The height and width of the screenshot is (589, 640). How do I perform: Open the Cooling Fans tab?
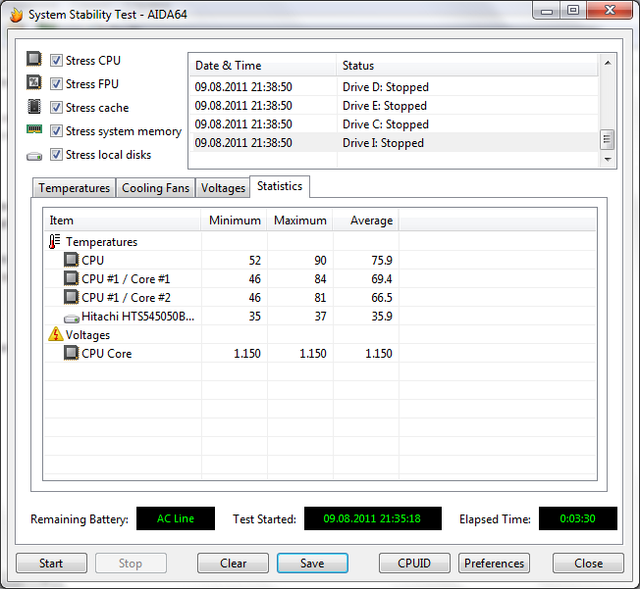(x=155, y=188)
